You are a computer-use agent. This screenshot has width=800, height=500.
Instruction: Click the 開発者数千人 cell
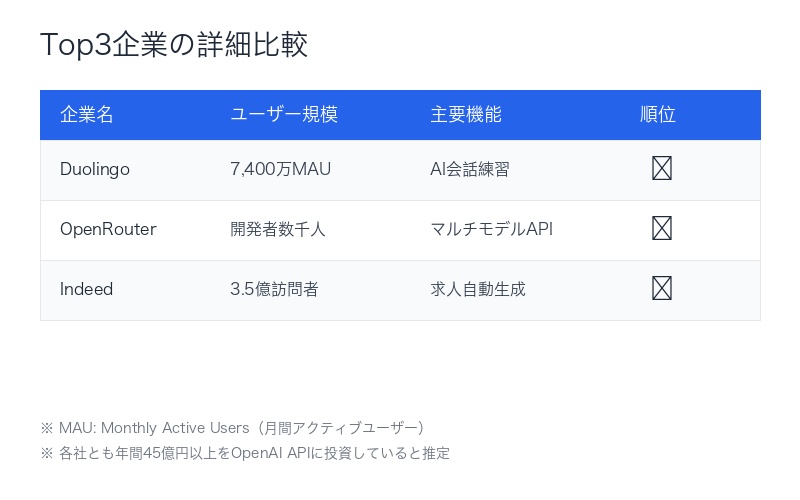pyautogui.click(x=278, y=230)
